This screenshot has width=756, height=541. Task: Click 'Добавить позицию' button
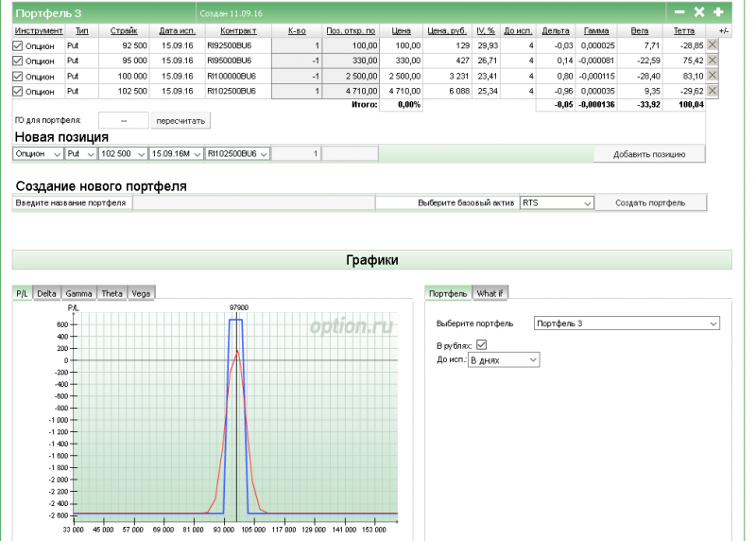coord(648,153)
